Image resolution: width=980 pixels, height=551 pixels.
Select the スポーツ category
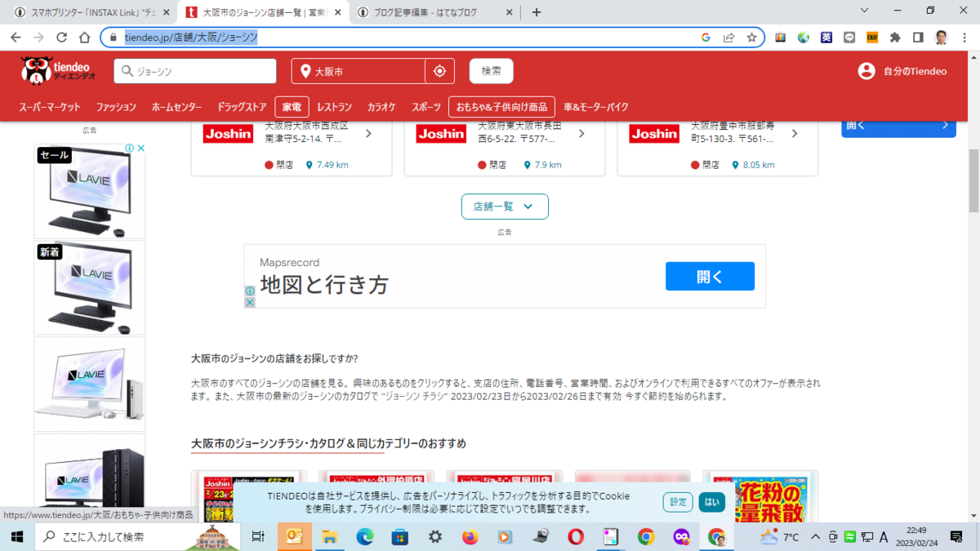pyautogui.click(x=426, y=107)
